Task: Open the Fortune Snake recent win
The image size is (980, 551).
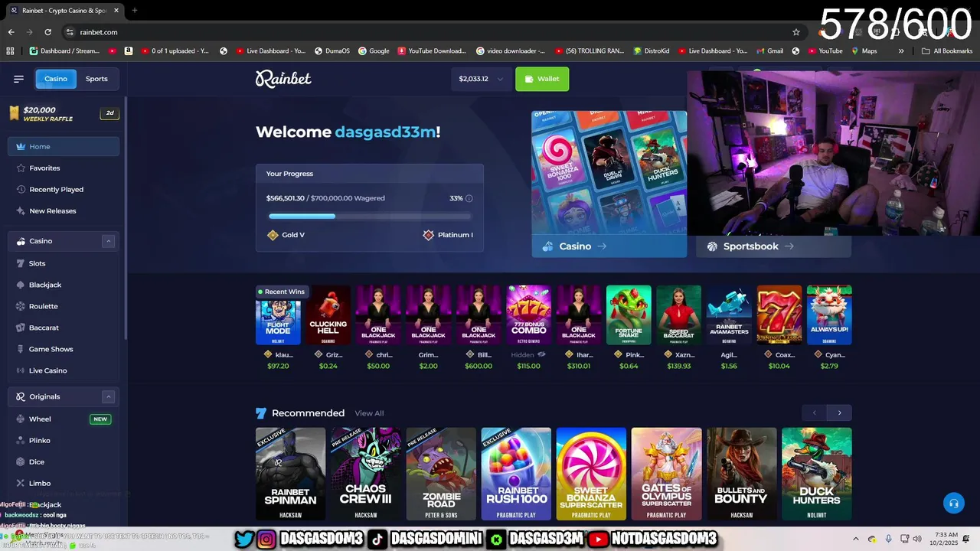Action: click(629, 315)
